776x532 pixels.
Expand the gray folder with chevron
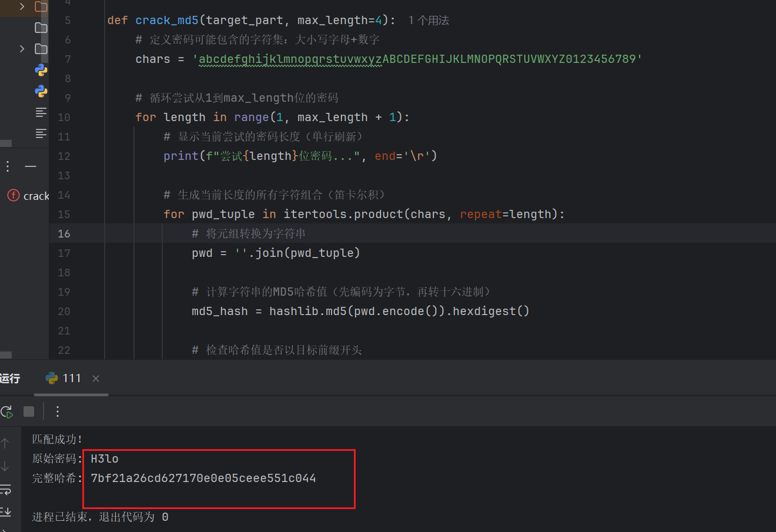[x=22, y=49]
